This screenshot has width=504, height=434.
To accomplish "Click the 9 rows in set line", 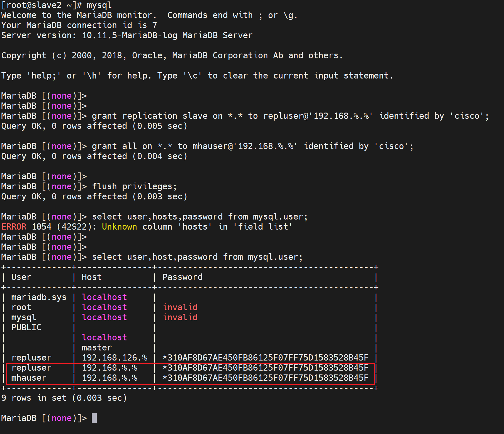I will click(64, 398).
